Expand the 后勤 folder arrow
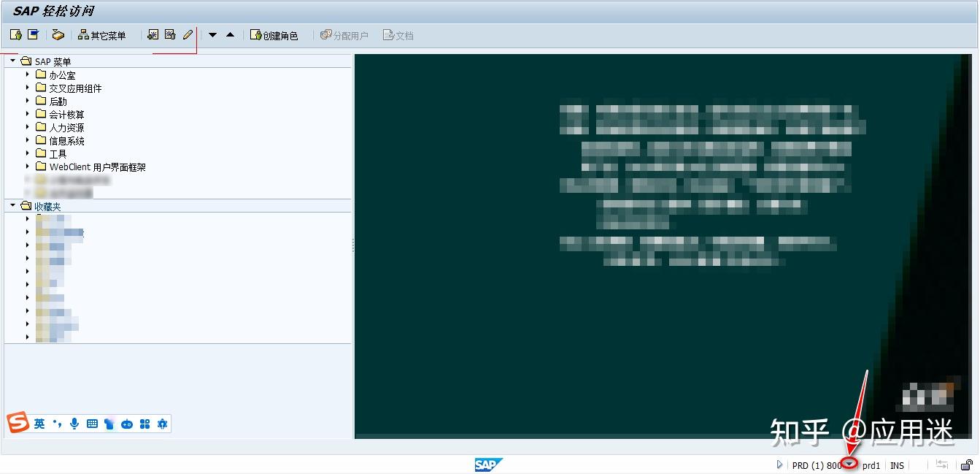The height and width of the screenshot is (474, 980). [x=28, y=101]
